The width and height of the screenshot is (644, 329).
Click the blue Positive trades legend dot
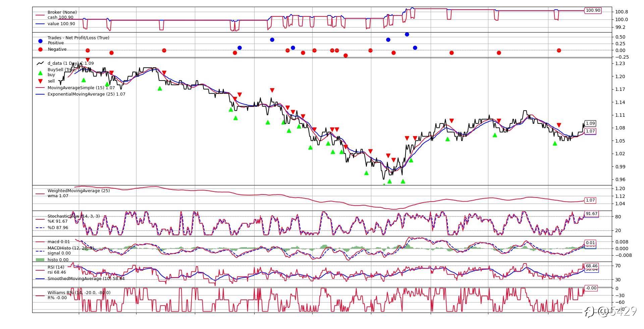(41, 41)
